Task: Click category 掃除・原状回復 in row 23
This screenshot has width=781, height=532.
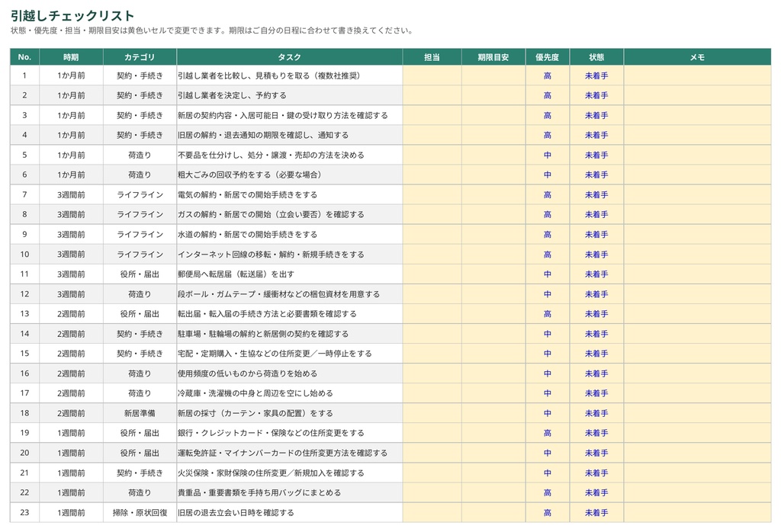Action: tap(140, 513)
